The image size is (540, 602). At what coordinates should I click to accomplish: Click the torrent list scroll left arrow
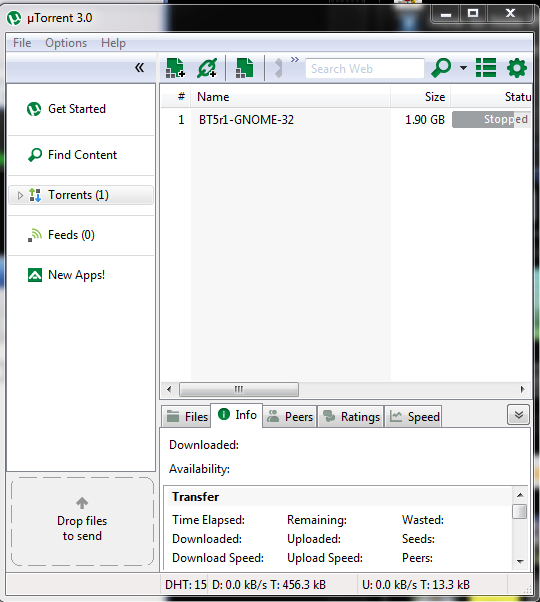click(169, 389)
